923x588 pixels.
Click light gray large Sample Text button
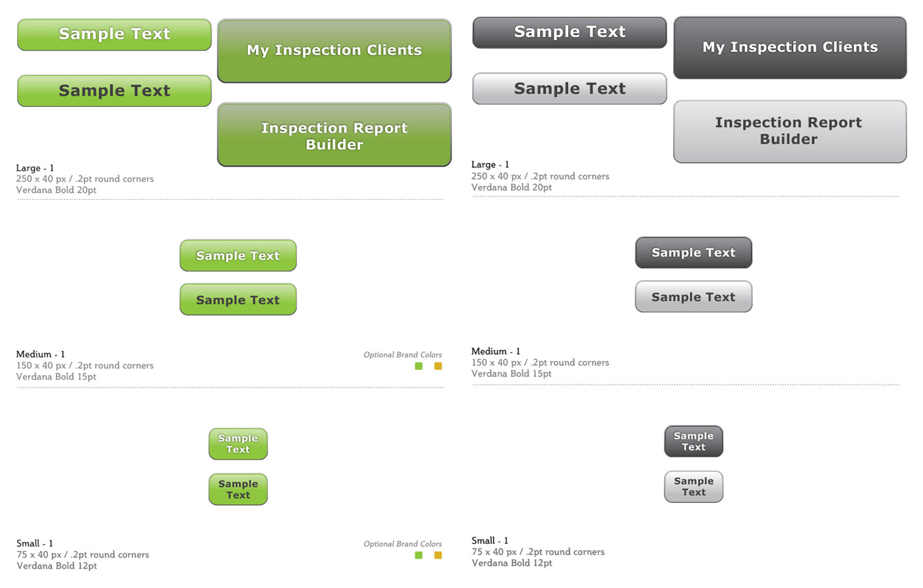tap(570, 88)
